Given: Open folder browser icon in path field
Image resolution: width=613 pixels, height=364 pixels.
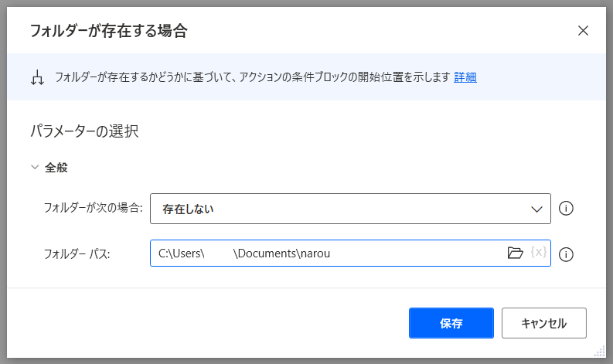Looking at the screenshot, I should pos(515,253).
